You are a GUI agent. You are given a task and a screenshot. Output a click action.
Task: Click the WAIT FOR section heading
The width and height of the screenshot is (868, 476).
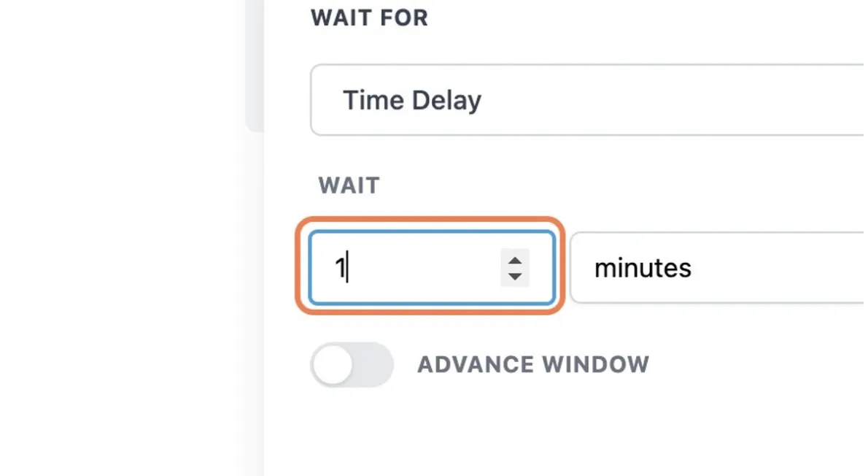click(x=369, y=18)
